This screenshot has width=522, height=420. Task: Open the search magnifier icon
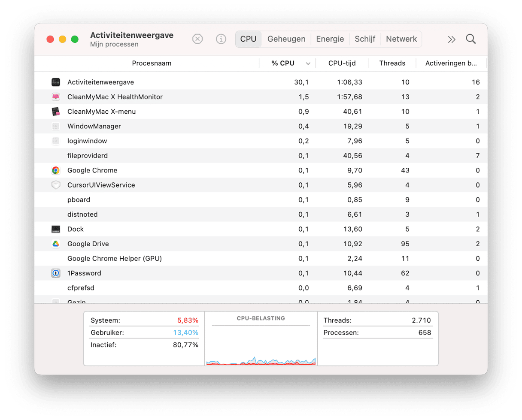click(x=471, y=39)
